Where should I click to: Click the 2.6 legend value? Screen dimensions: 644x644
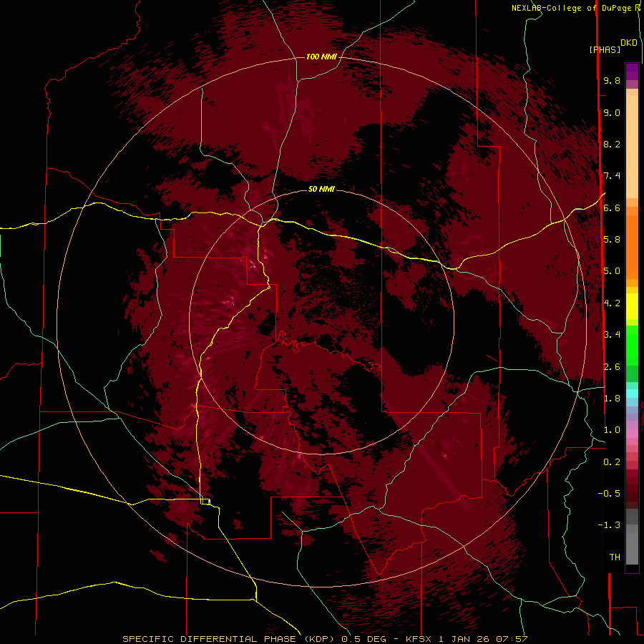point(612,367)
